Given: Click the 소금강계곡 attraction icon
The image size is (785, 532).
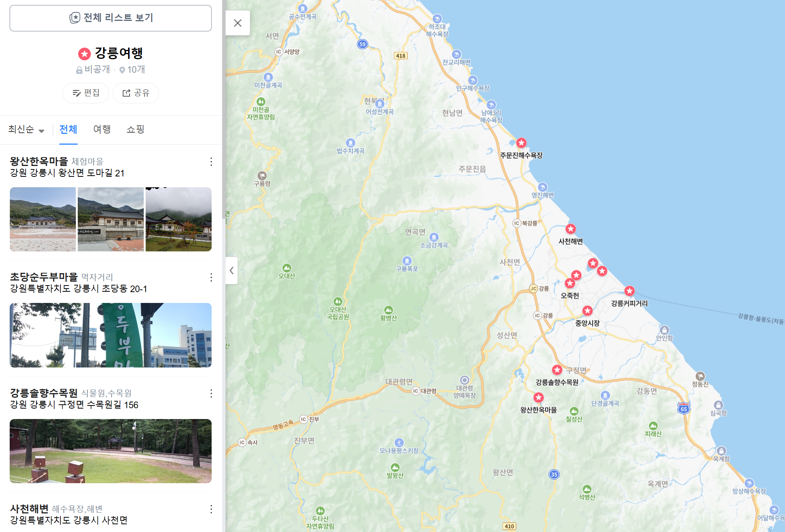Looking at the screenshot, I should click(434, 237).
